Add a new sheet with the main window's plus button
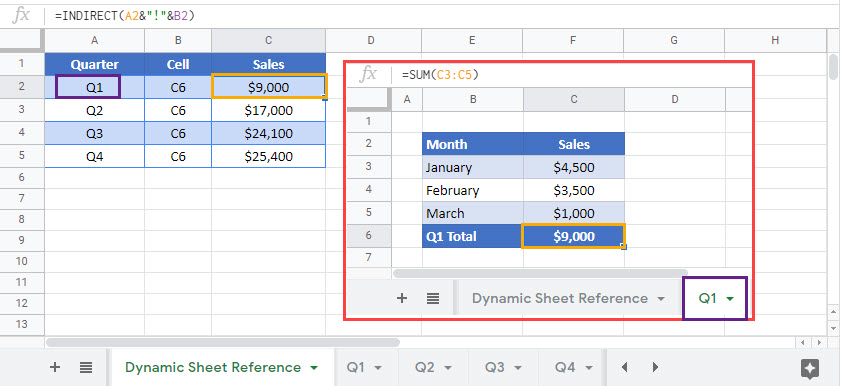 pyautogui.click(x=54, y=368)
